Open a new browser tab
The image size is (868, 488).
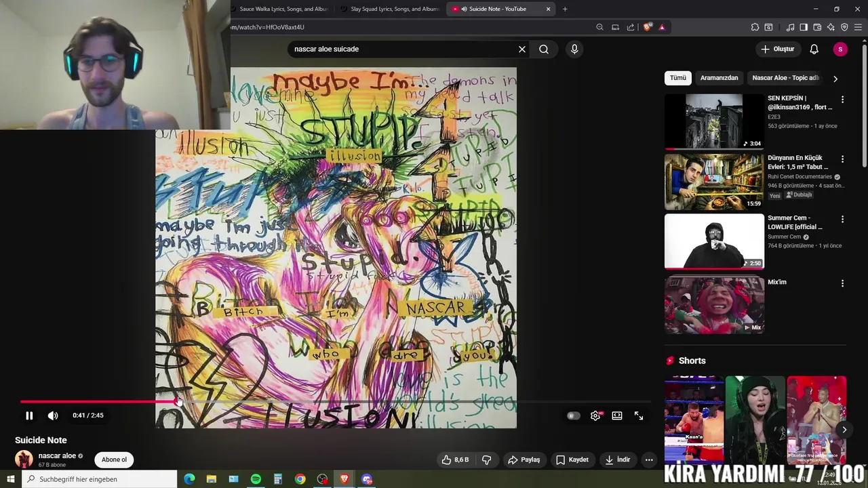coord(565,9)
